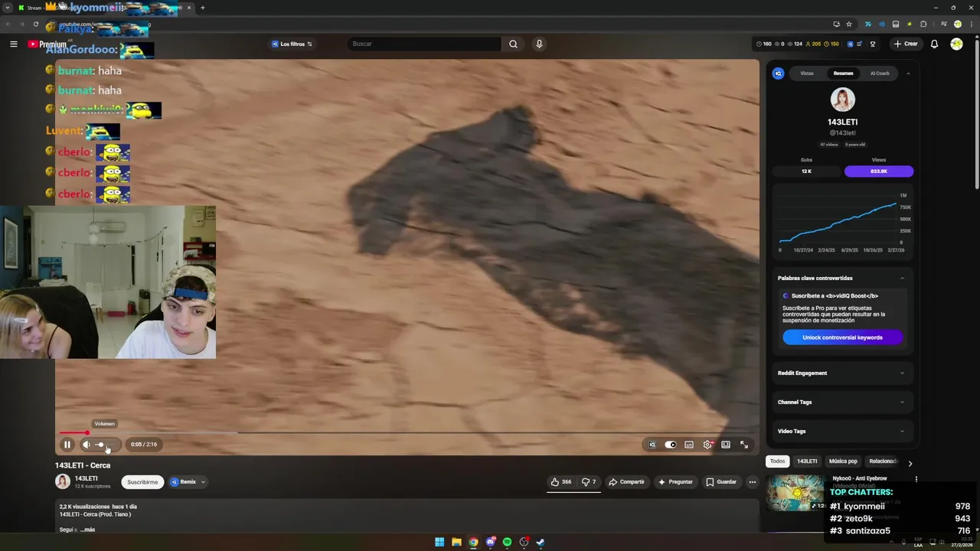
Task: Start voice search with microphone
Action: click(539, 44)
